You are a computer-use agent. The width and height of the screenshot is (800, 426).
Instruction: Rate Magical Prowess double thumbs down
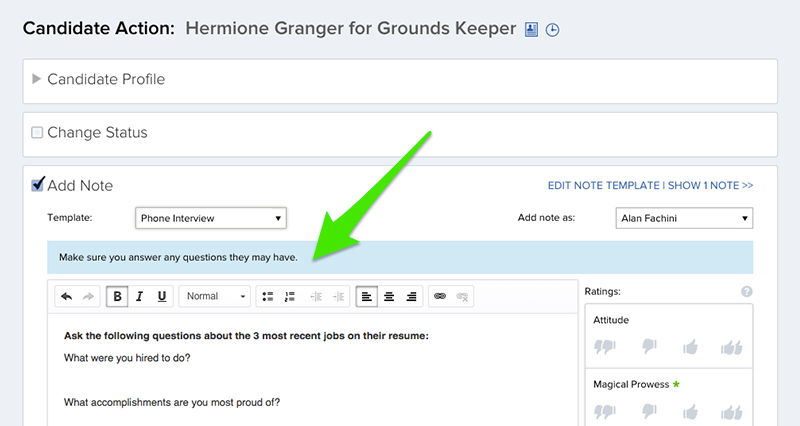[605, 411]
